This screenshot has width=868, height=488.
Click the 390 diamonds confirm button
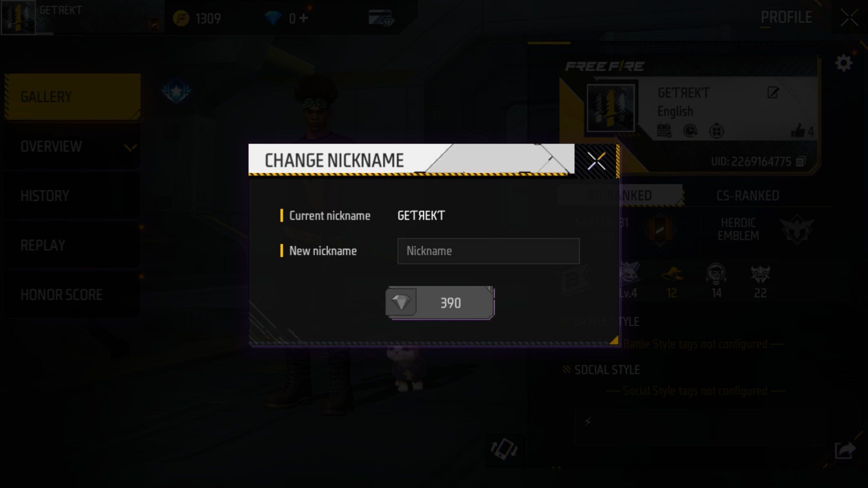(x=439, y=302)
